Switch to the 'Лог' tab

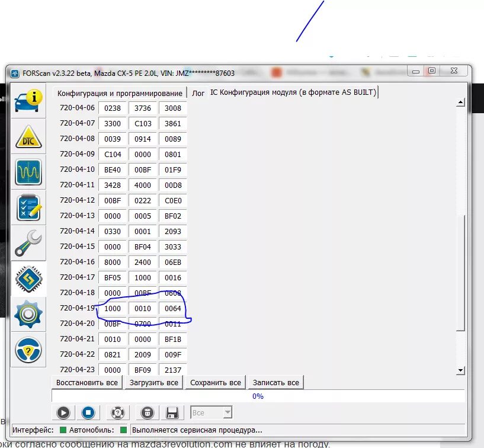click(198, 93)
